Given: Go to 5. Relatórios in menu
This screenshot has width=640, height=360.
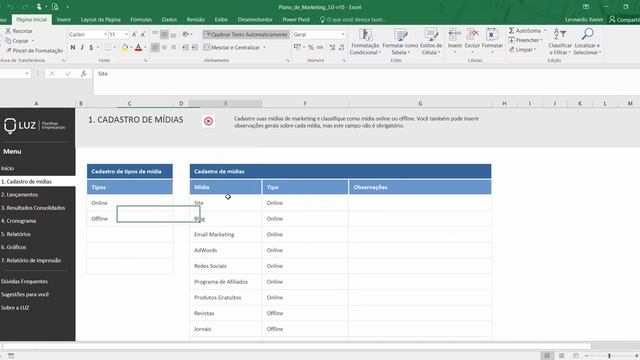Looking at the screenshot, I should tap(16, 234).
